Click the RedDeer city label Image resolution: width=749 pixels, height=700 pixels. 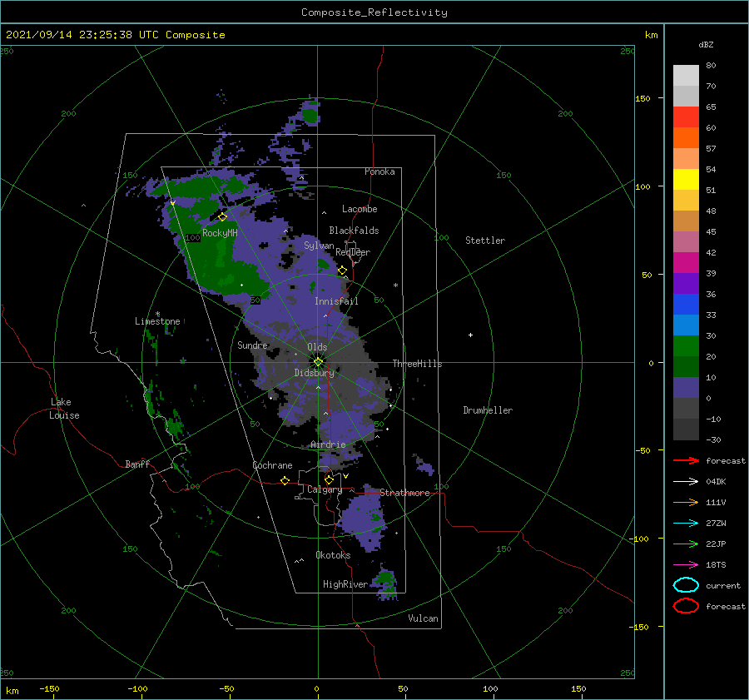353,252
